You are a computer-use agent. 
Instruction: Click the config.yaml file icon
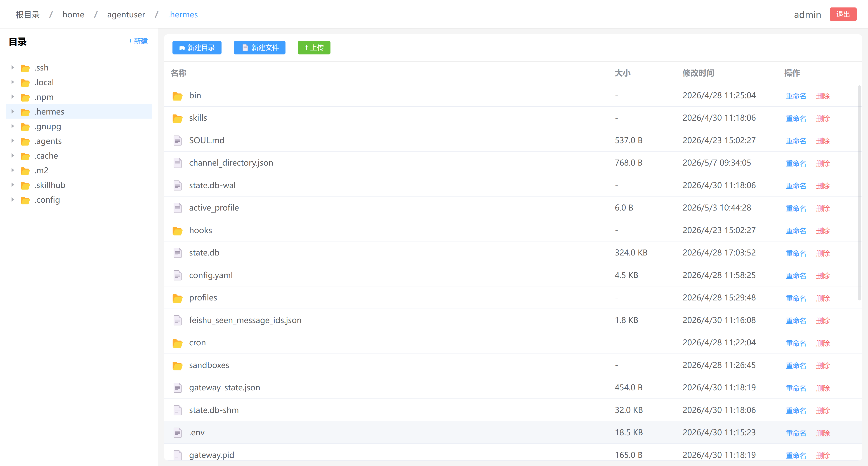click(177, 275)
